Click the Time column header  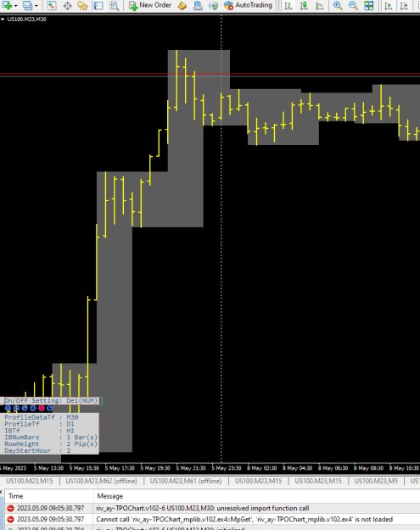pyautogui.click(x=49, y=496)
